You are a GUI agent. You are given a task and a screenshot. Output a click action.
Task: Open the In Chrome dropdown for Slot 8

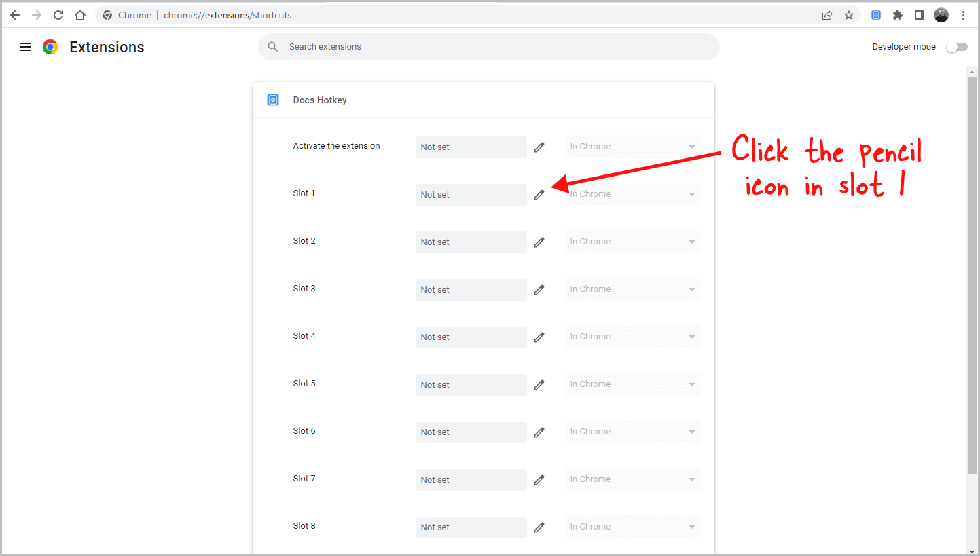(632, 527)
